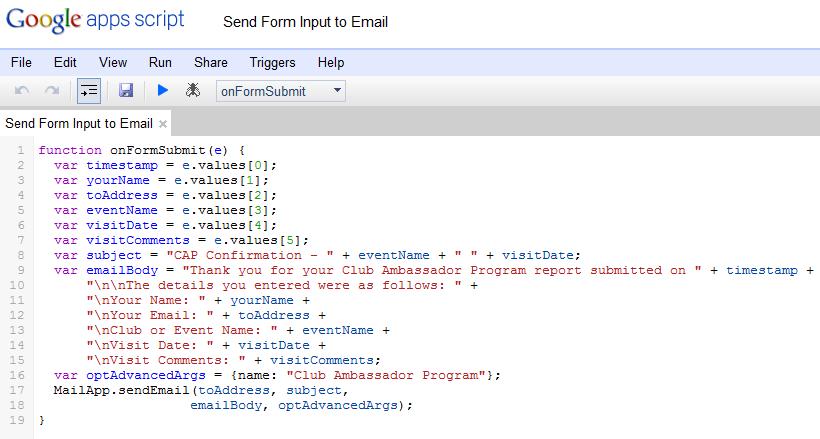This screenshot has height=439, width=820.
Task: Click line number 19 in the gutter
Action: pos(17,420)
